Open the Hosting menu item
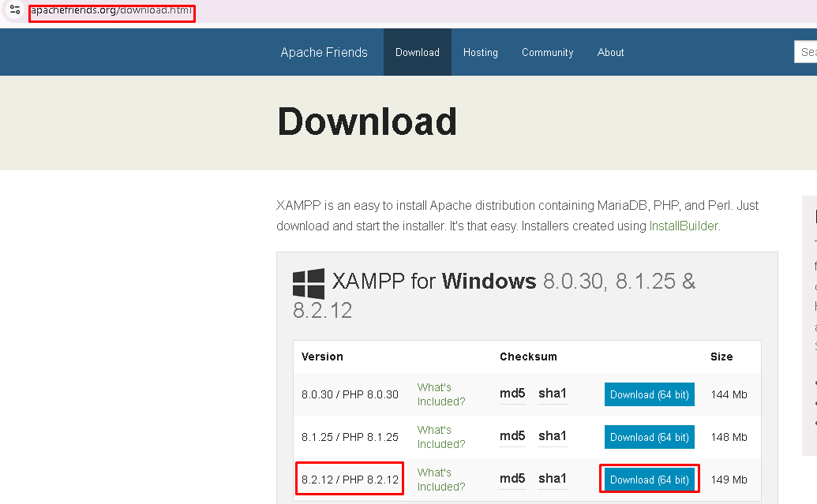Screen dimensions: 817x504 click(480, 52)
